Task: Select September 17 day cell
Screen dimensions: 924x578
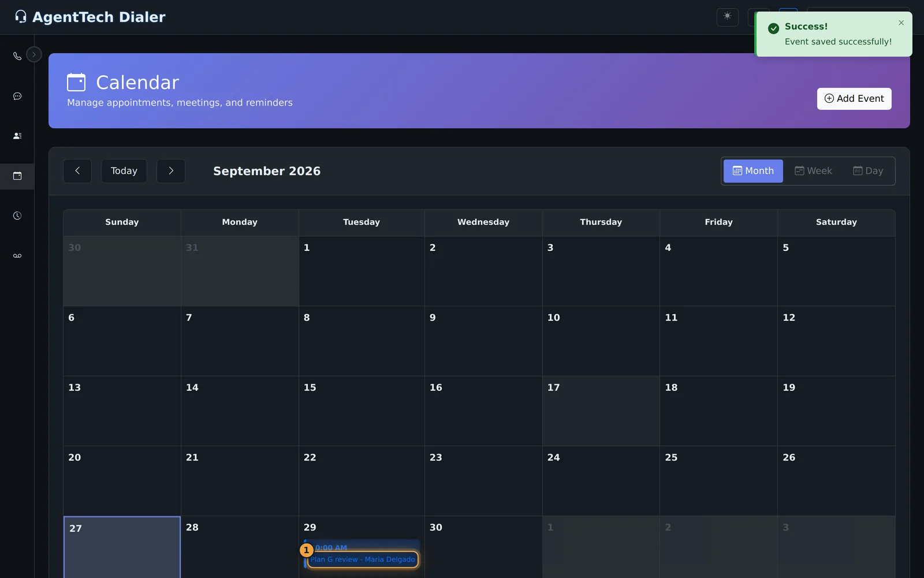Action: pos(601,411)
